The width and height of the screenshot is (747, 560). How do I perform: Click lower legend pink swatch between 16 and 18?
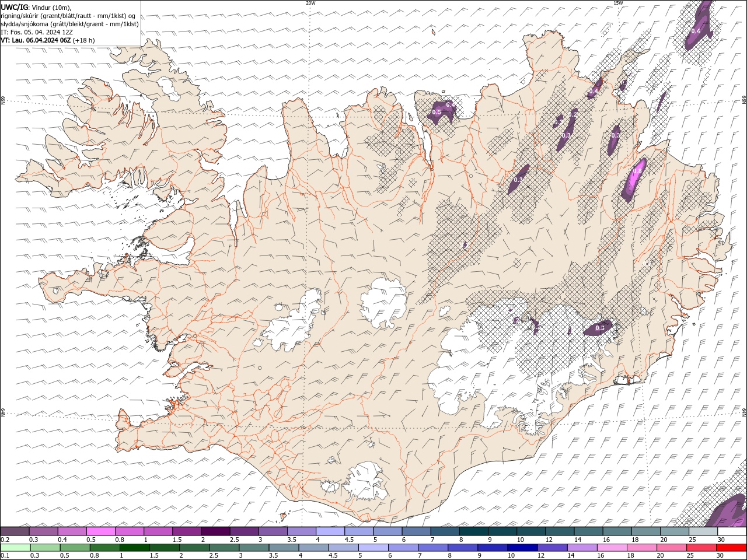(x=611, y=548)
